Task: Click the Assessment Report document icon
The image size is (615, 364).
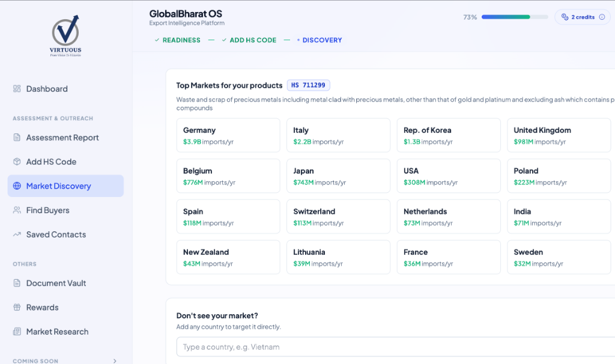Action: coord(17,138)
